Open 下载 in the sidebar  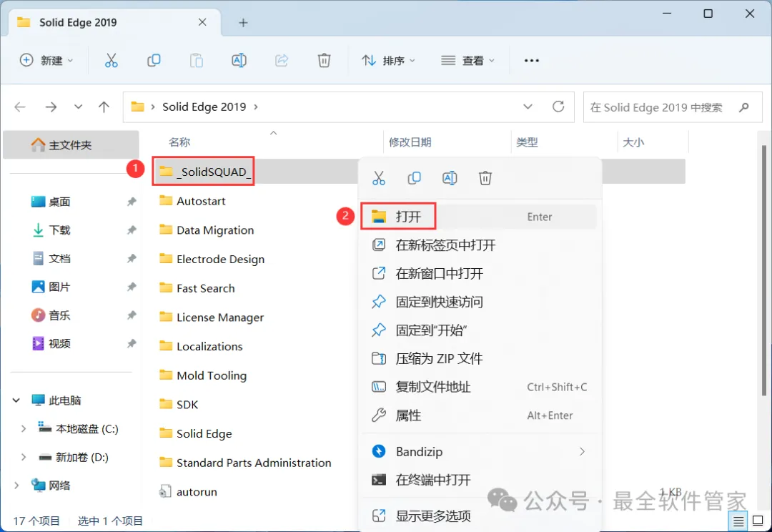(x=59, y=230)
